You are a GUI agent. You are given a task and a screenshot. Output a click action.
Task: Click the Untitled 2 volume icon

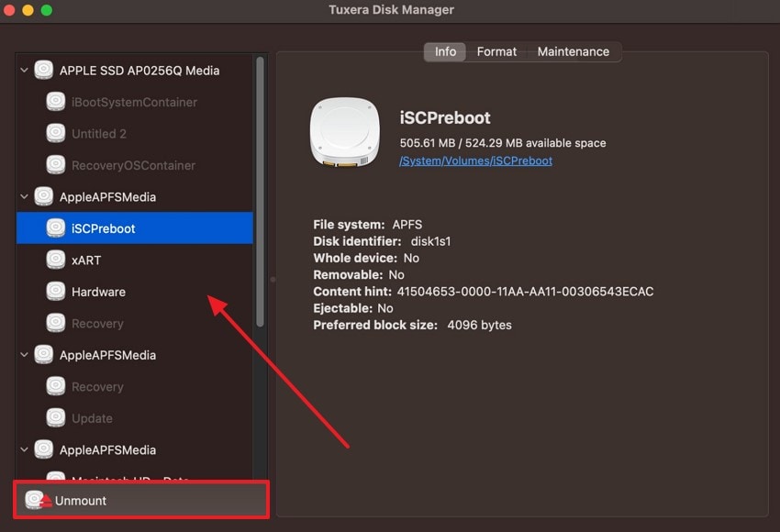click(x=56, y=133)
